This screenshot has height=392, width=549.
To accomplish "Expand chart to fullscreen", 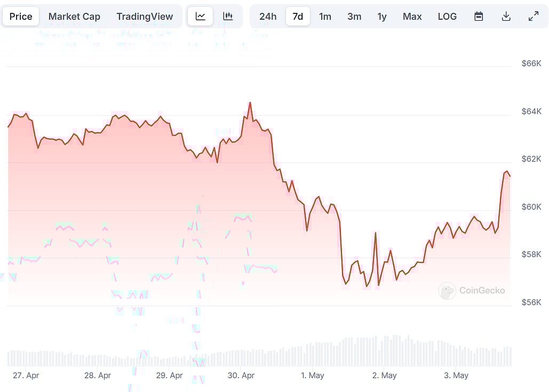I will coord(533,17).
